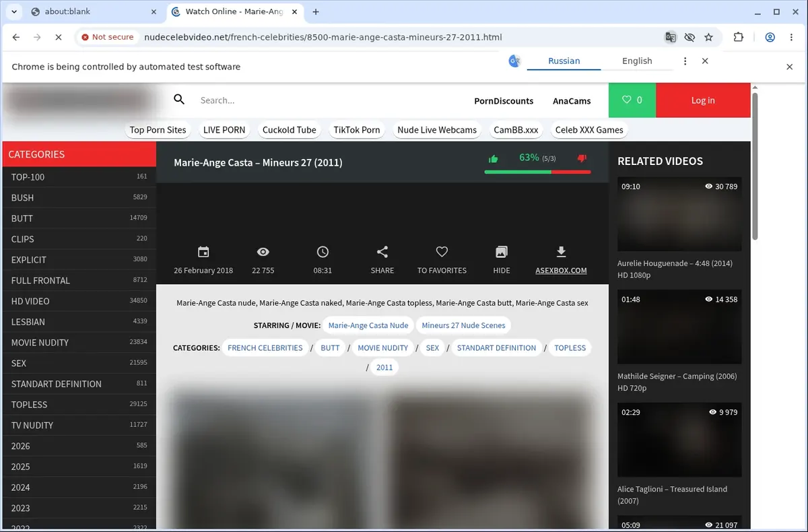Viewport: 808px width, 532px height.
Task: Open a new browser tab
Action: coord(316,11)
